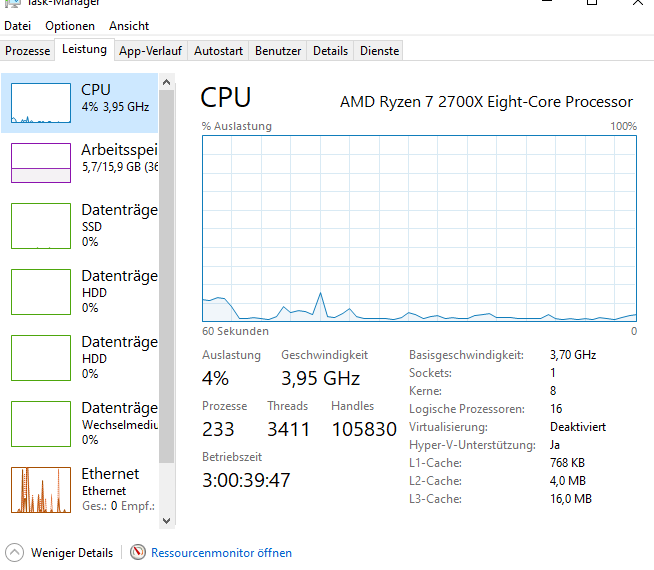
Task: Select the first HDD Datenträger graph
Action: coord(40,291)
